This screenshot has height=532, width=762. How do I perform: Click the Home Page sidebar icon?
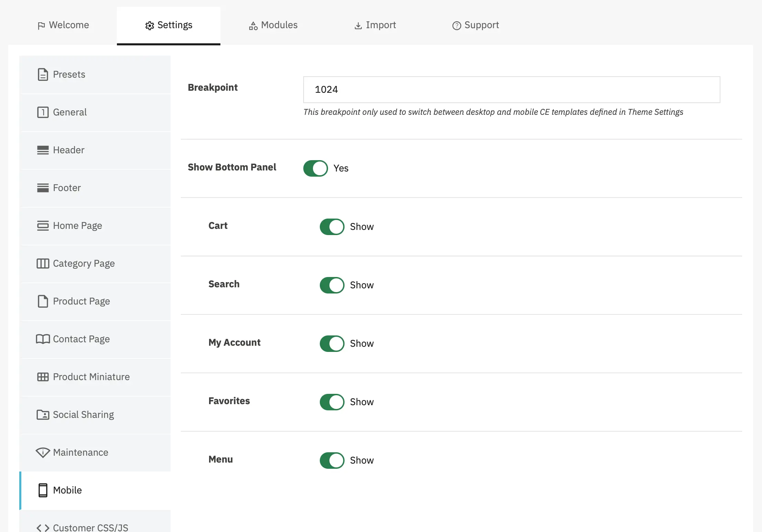(43, 226)
